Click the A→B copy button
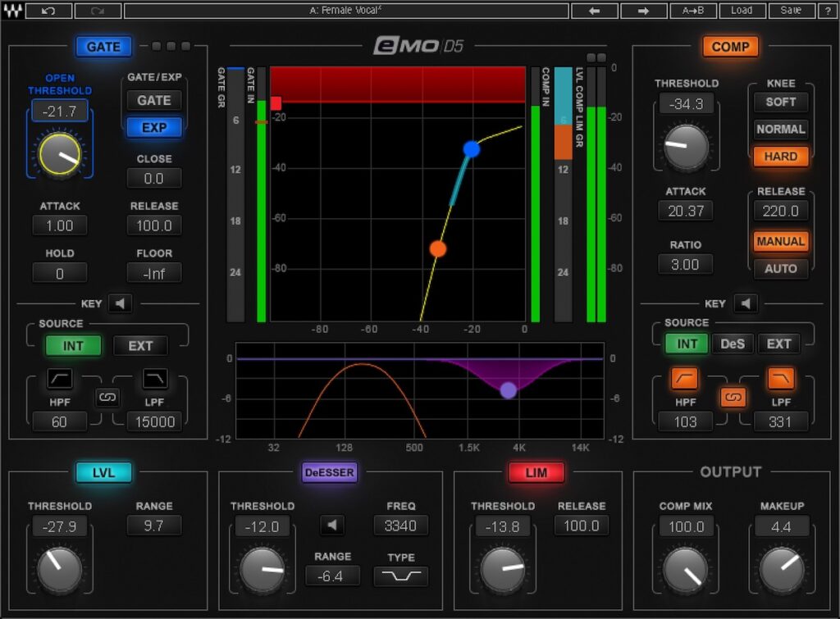This screenshot has height=619, width=840. (x=692, y=10)
